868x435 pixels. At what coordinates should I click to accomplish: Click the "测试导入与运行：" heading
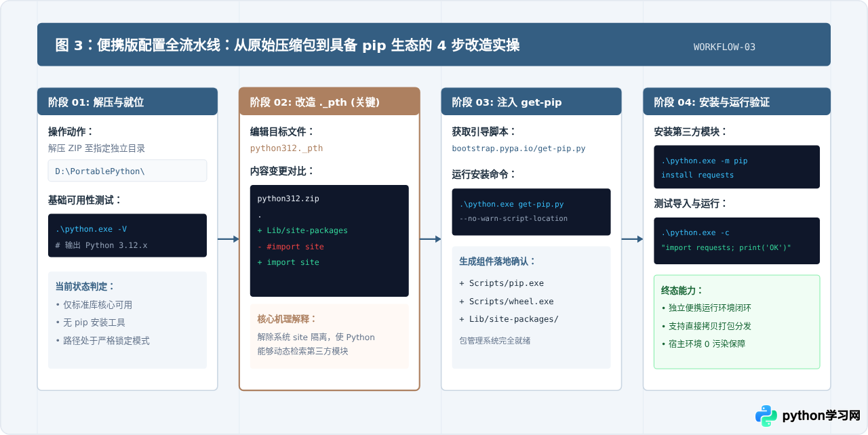pyautogui.click(x=691, y=203)
